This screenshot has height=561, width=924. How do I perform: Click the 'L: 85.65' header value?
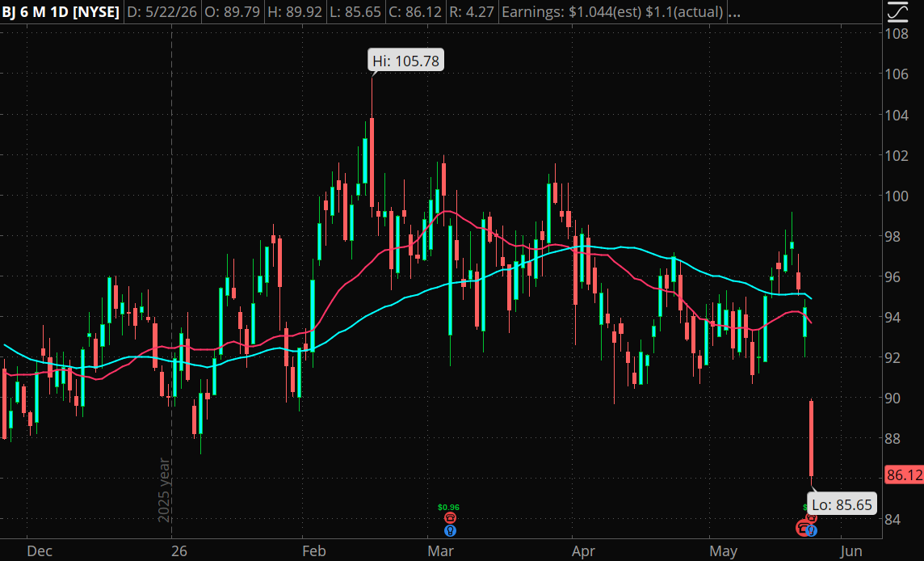point(355,12)
